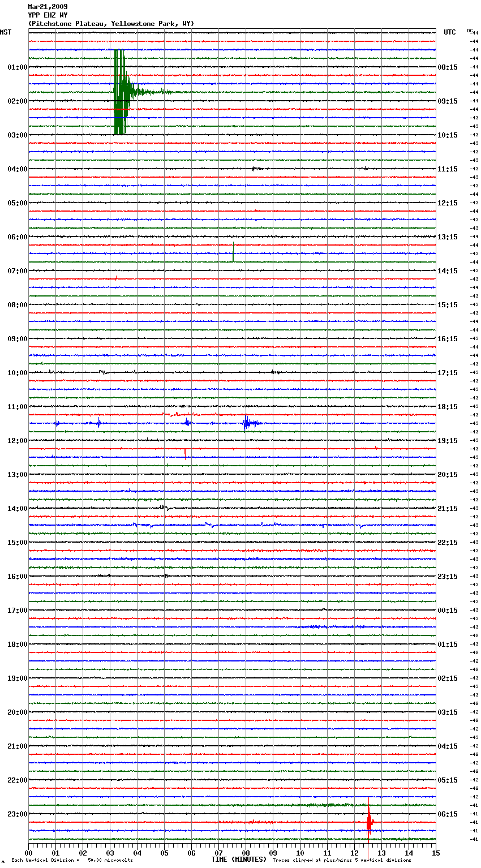Click the Traces clipped at plus/minus 5 footnote
Image resolution: width=481 pixels, height=868 pixels.
pos(342,860)
